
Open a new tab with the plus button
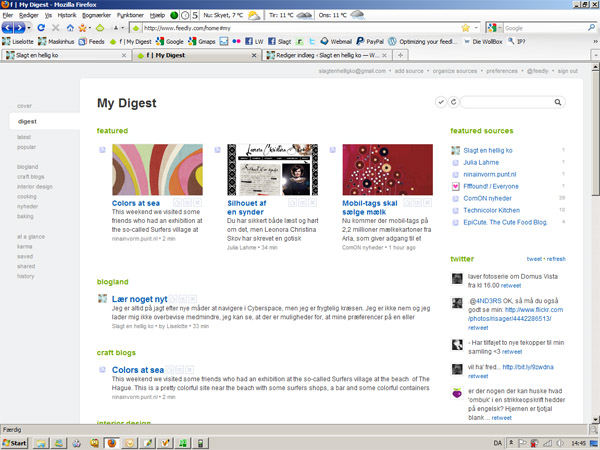pyautogui.click(x=400, y=55)
